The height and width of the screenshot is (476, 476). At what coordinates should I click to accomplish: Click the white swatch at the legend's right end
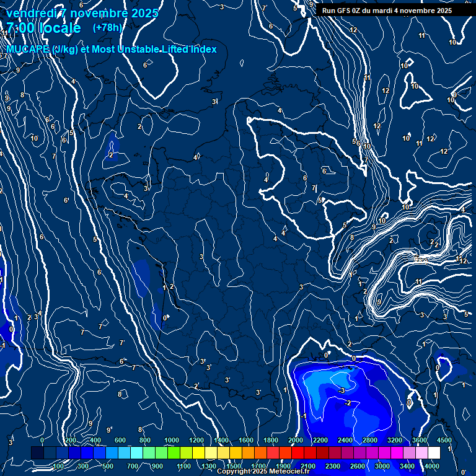tap(434, 452)
